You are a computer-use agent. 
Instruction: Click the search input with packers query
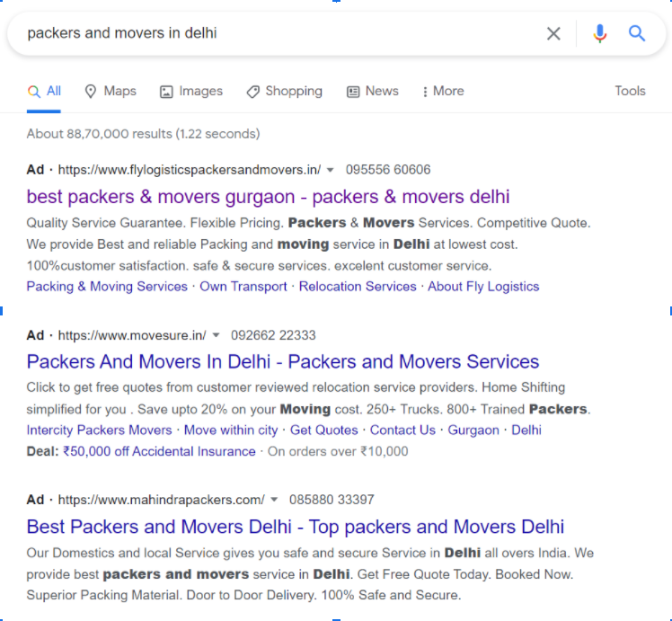click(274, 33)
